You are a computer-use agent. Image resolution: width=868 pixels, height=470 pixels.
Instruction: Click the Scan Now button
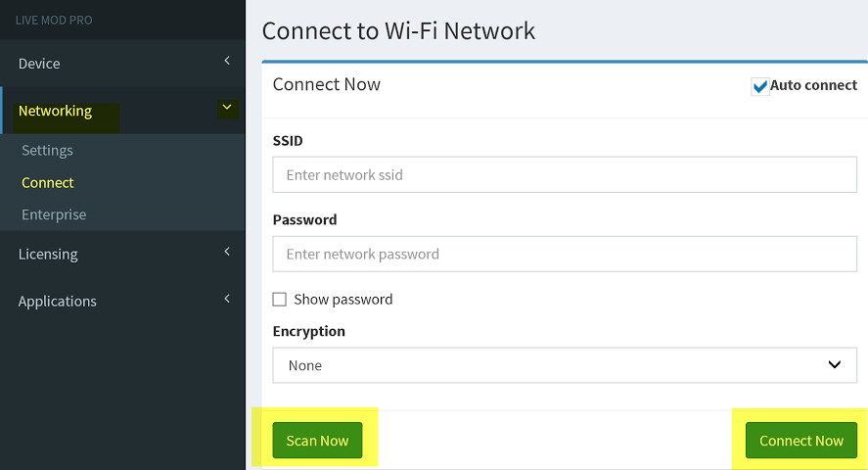[x=317, y=441]
